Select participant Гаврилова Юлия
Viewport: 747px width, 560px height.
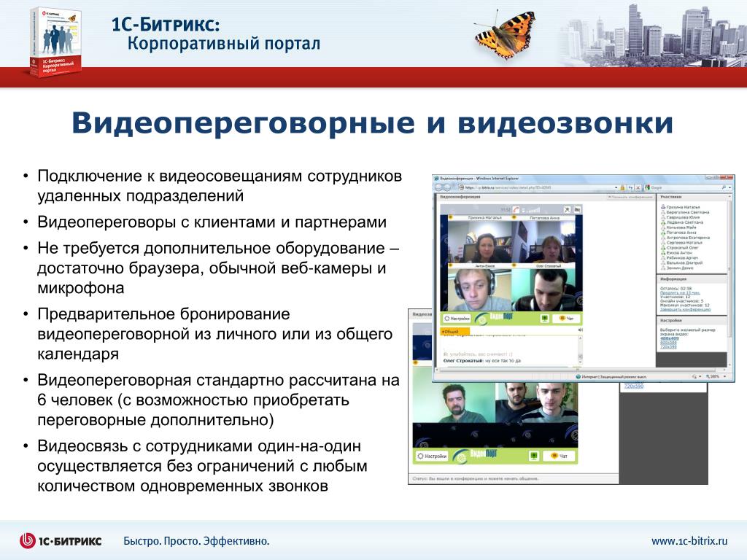click(x=680, y=217)
